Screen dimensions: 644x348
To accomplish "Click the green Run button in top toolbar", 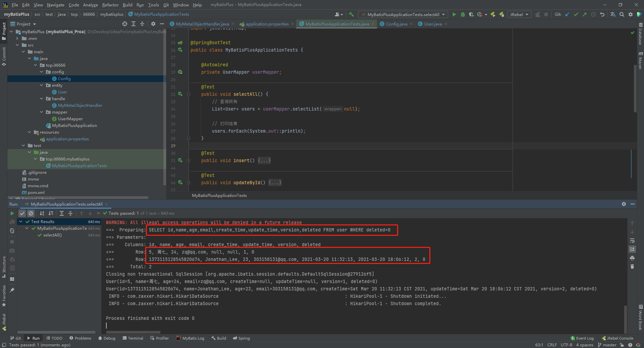I will click(454, 14).
